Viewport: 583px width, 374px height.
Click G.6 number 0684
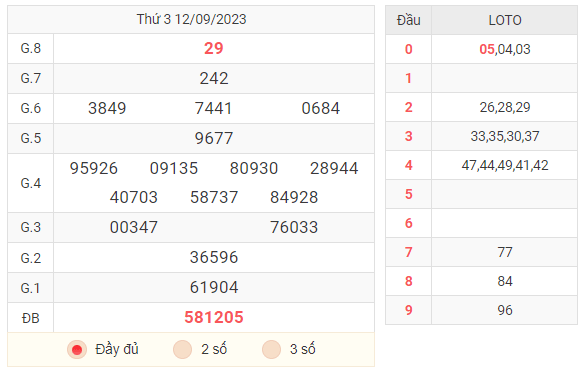(321, 109)
